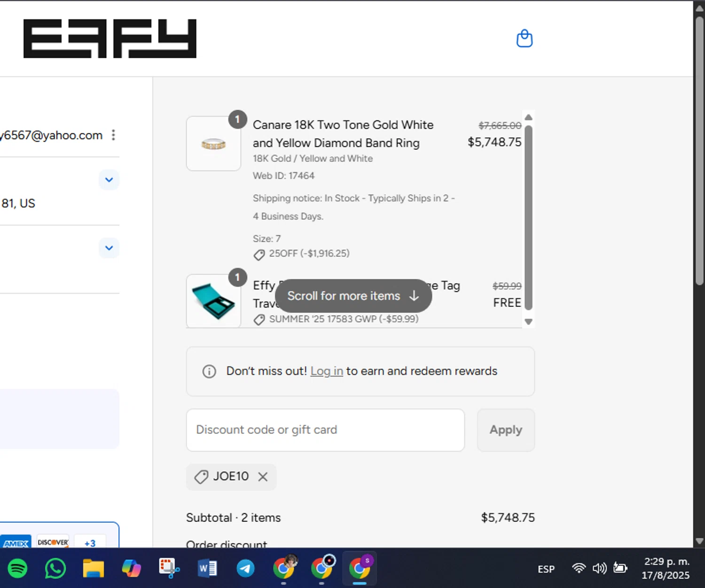Open the battery tray icon
The image size is (705, 588).
[x=620, y=568]
